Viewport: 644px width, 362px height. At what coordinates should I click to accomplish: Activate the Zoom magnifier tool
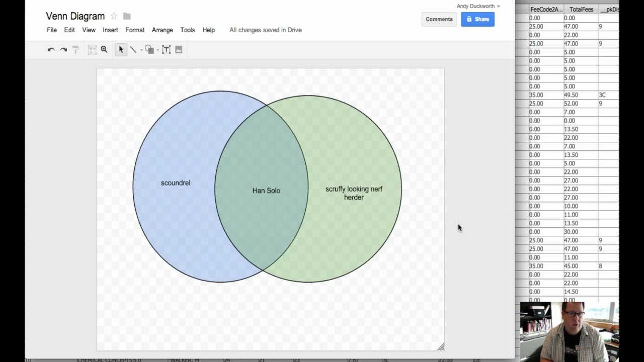104,49
